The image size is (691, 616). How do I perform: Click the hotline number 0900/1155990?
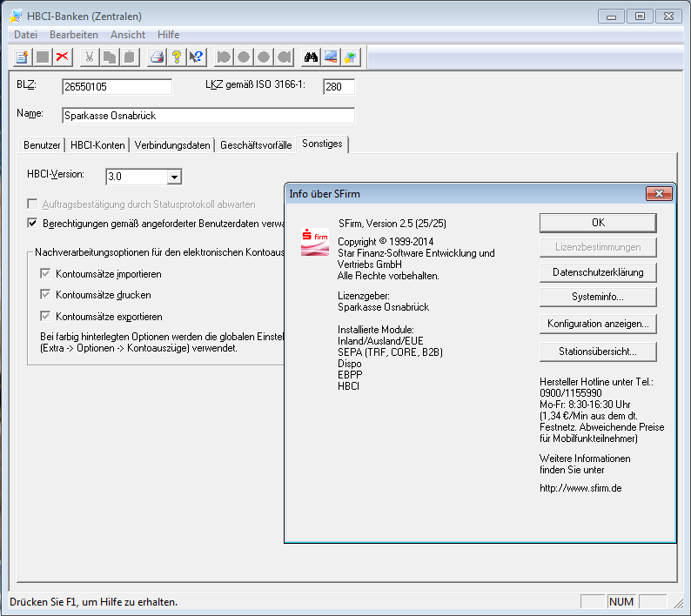[571, 393]
